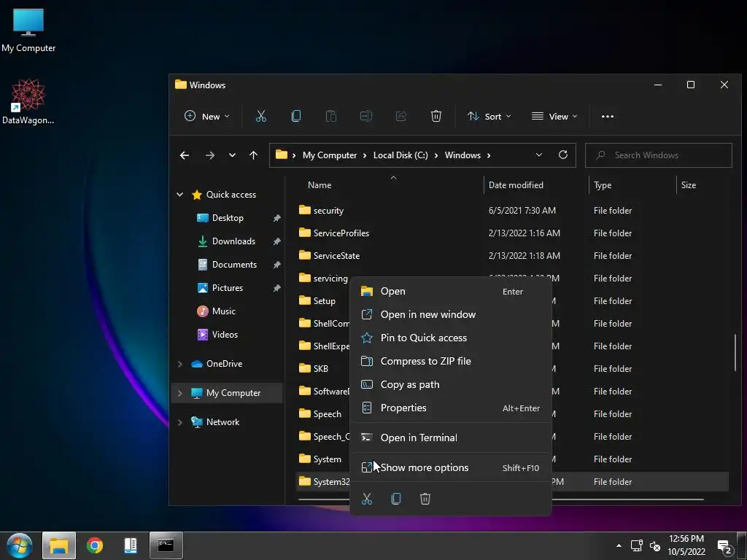Screen dimensions: 747x560
Task: Click the Search Windows field
Action: coord(658,155)
